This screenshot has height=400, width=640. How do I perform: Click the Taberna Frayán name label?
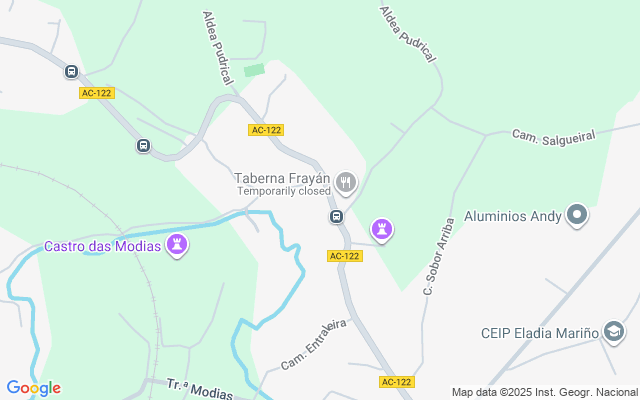[x=282, y=178]
